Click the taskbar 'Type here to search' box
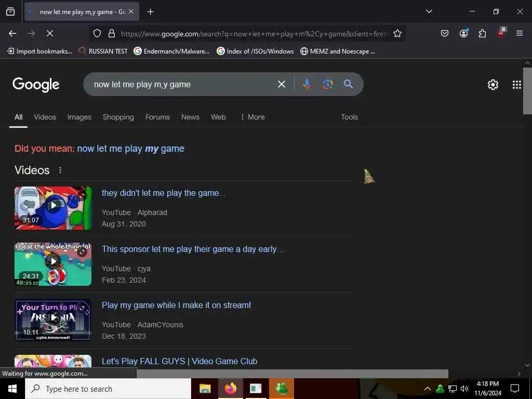The height and width of the screenshot is (399, 532). point(108,389)
